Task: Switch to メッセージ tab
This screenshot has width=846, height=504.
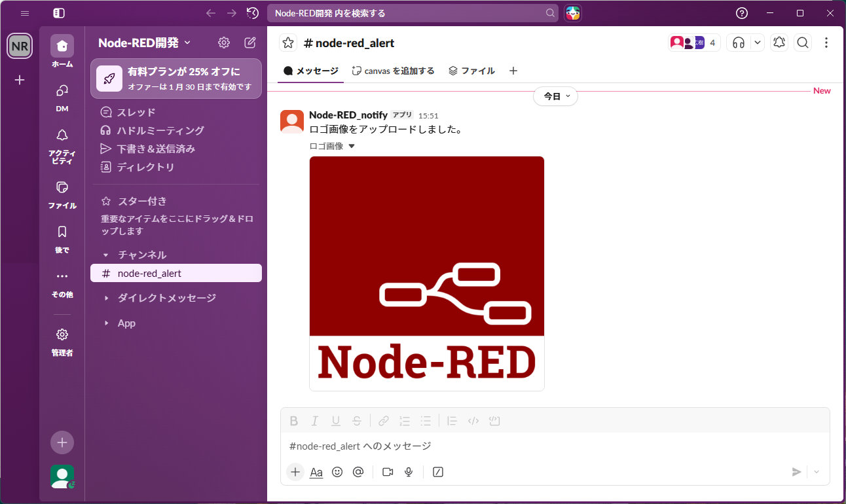Action: click(310, 71)
